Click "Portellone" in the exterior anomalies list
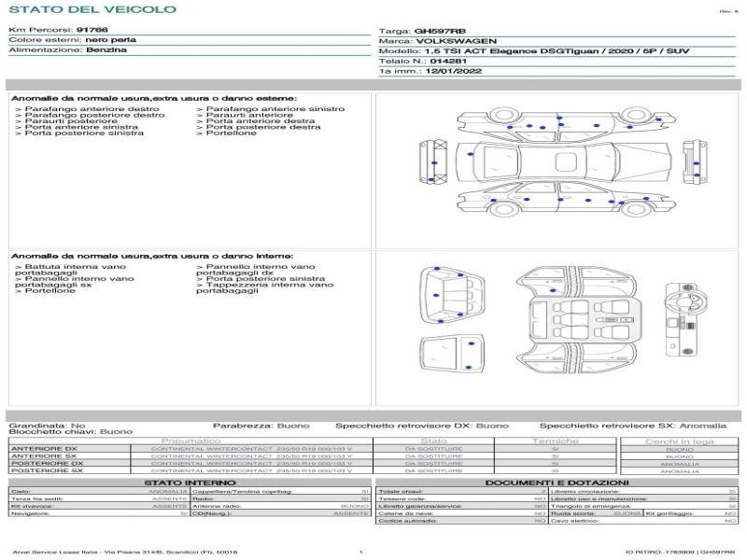Viewport: 747px width, 560px height. click(226, 133)
